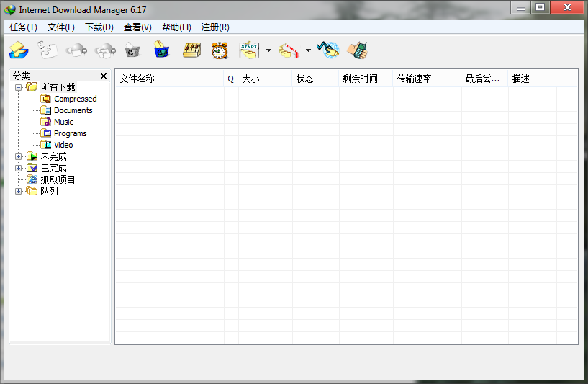588x384 pixels.
Task: Open the 任务(T) menu
Action: click(23, 27)
